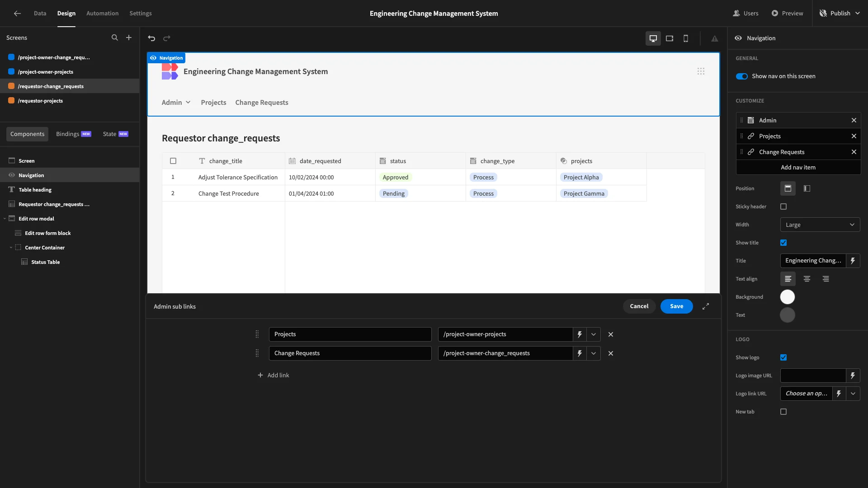The width and height of the screenshot is (868, 488).
Task: Switch to desktop preview device
Action: pyautogui.click(x=653, y=38)
